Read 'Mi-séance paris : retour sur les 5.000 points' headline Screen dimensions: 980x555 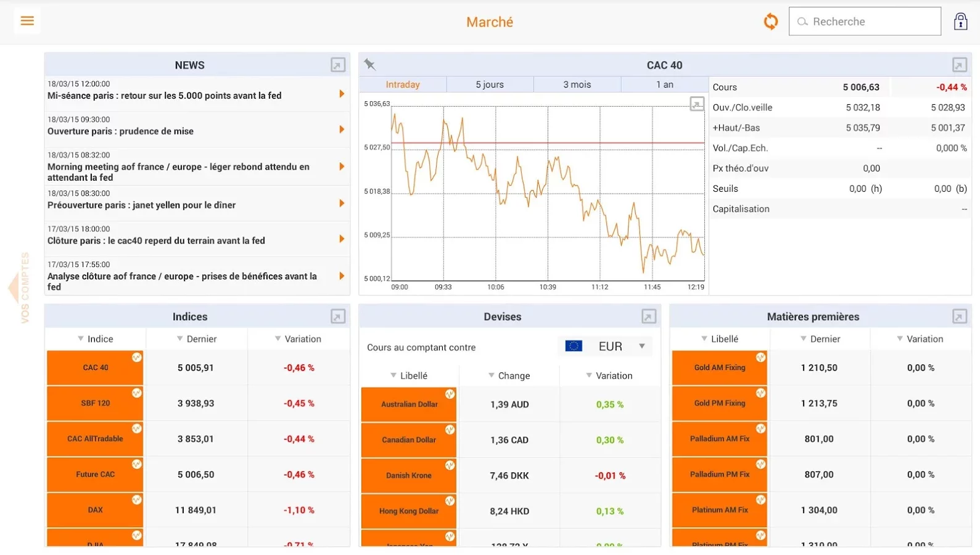pyautogui.click(x=165, y=96)
